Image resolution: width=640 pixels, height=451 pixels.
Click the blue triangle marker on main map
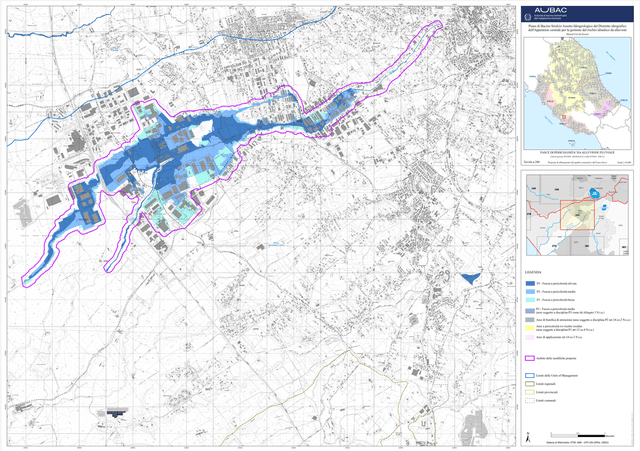coord(471,278)
